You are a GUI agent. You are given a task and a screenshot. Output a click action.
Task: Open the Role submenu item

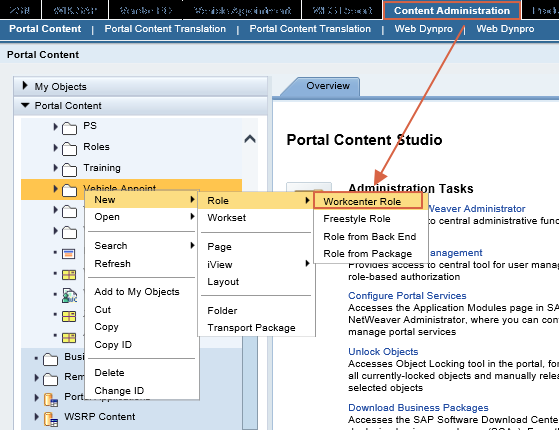pos(256,201)
